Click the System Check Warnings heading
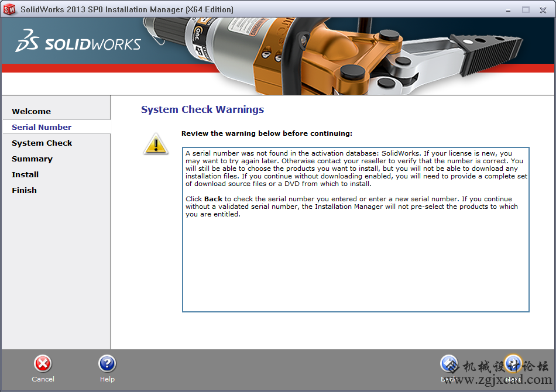 click(203, 109)
